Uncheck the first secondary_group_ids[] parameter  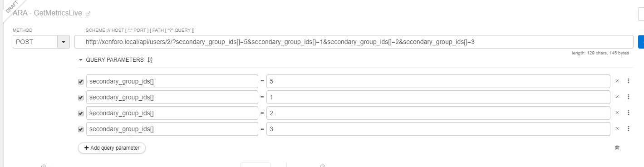[x=81, y=82]
